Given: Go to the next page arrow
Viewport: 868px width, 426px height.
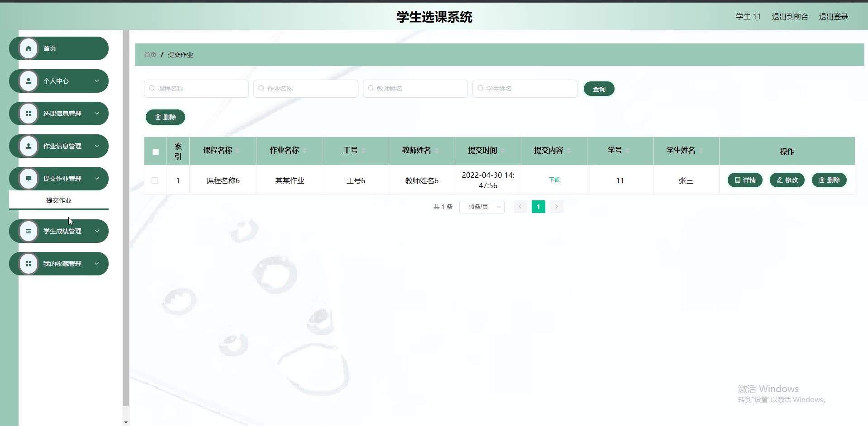Looking at the screenshot, I should [557, 207].
